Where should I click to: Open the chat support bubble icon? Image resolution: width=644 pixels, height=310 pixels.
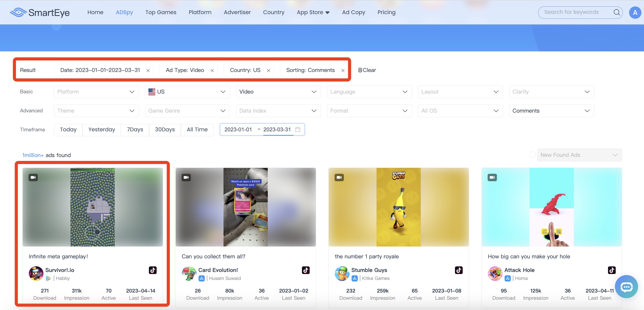tap(626, 287)
